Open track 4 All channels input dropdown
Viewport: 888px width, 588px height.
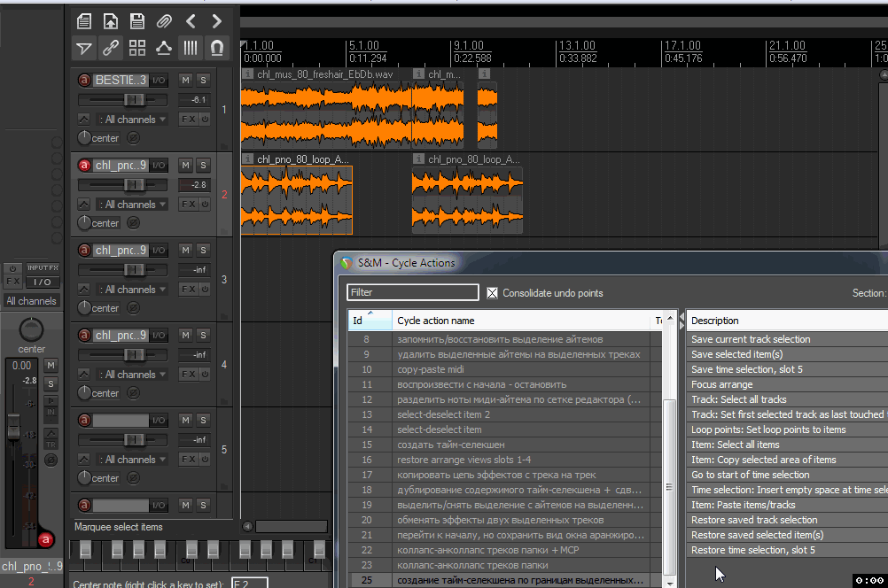(131, 374)
